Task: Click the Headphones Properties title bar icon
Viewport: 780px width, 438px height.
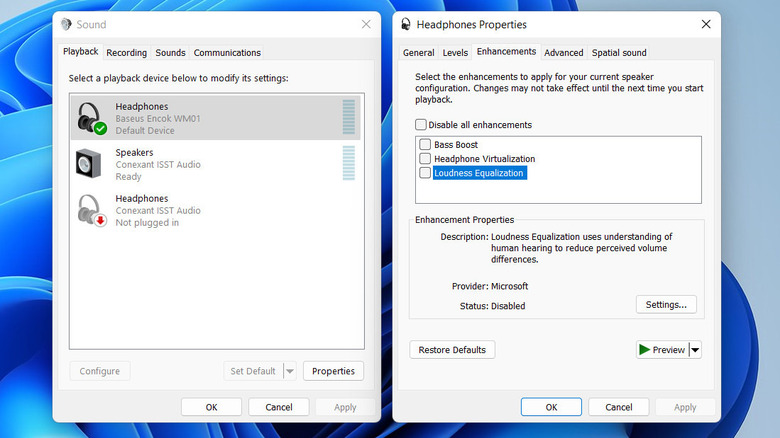Action: [x=410, y=24]
